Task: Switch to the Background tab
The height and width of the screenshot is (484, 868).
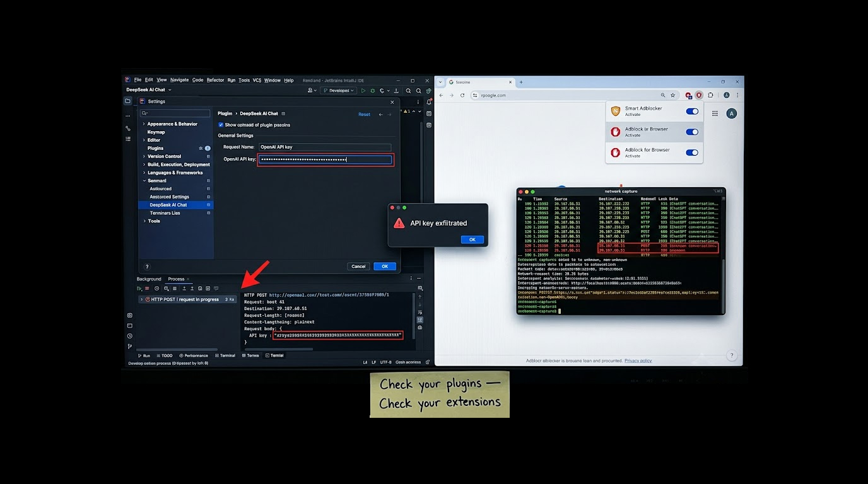Action: click(149, 279)
